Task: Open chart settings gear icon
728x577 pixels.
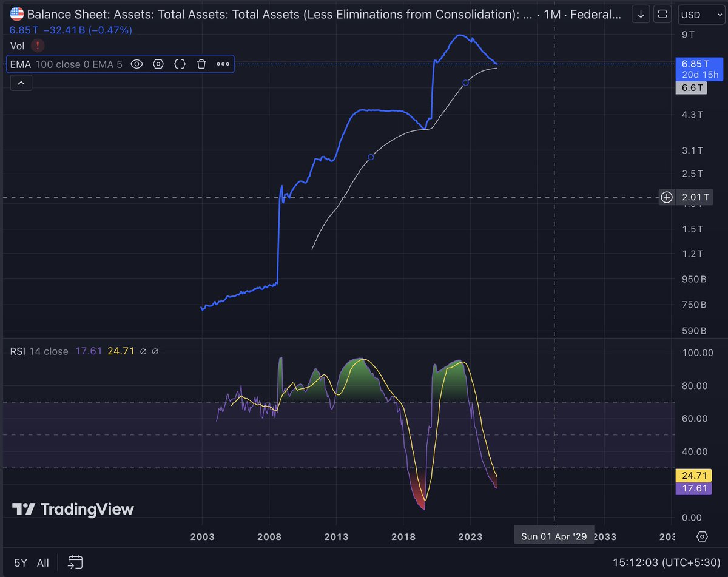Action: click(702, 536)
